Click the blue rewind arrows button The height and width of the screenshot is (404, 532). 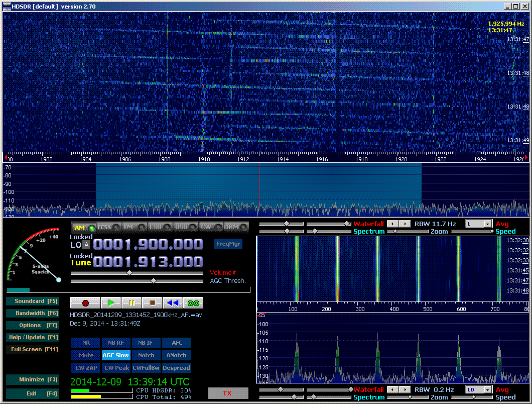(173, 303)
